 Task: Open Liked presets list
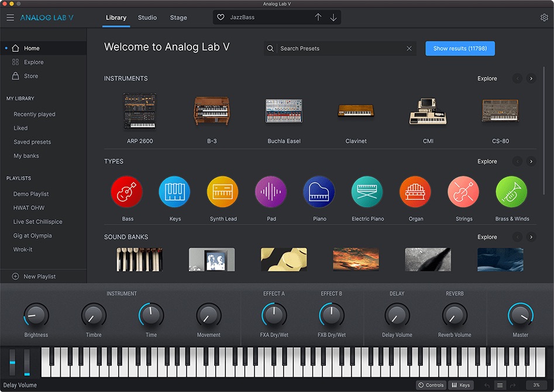pyautogui.click(x=20, y=128)
